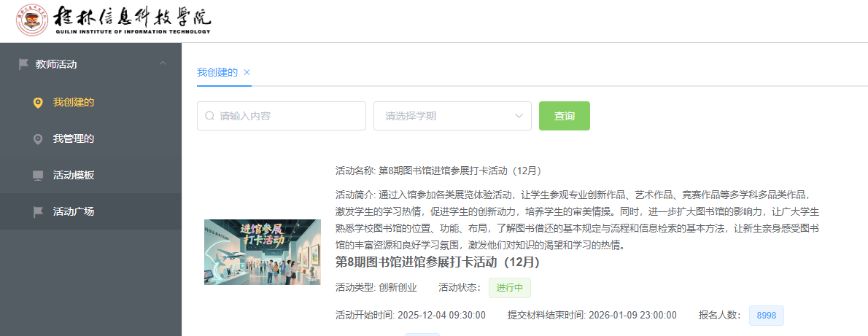Click the Guilin Institute logo emblem
The image size is (868, 336).
tap(32, 21)
